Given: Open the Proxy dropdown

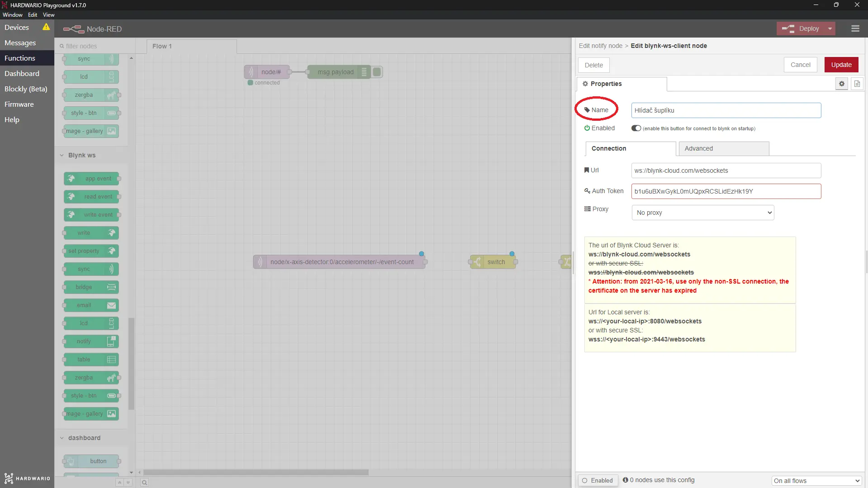Looking at the screenshot, I should [x=702, y=213].
